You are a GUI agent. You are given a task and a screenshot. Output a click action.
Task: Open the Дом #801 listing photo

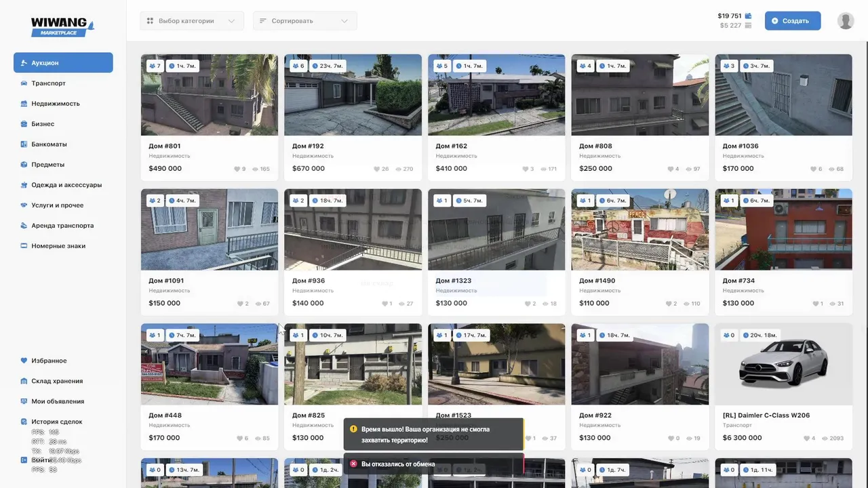pyautogui.click(x=210, y=95)
